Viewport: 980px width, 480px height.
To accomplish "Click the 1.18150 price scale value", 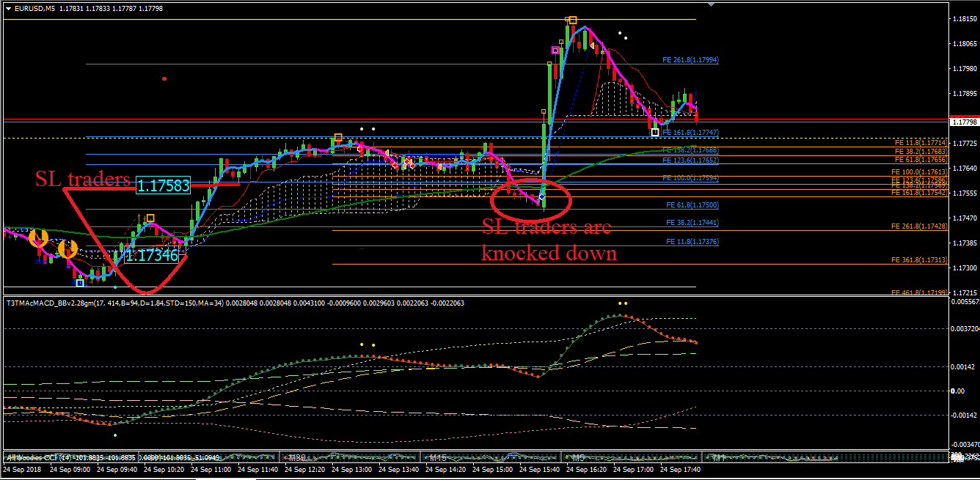I will point(964,19).
